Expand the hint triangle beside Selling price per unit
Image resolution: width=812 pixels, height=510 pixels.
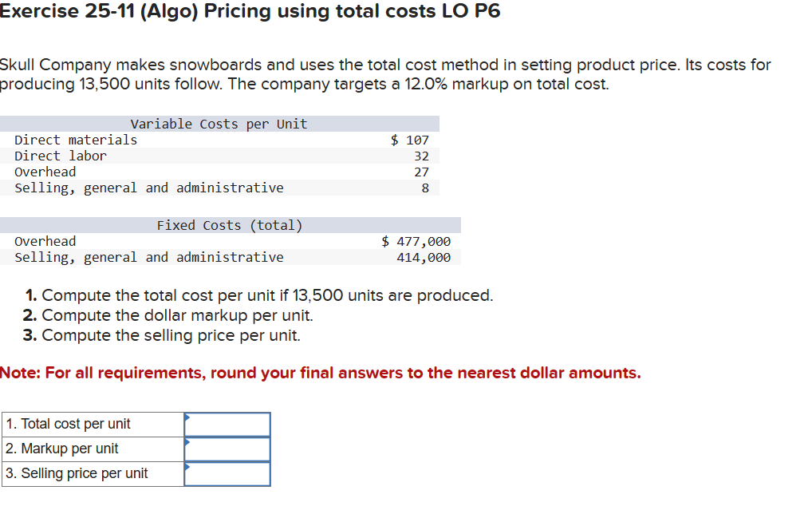coord(187,468)
